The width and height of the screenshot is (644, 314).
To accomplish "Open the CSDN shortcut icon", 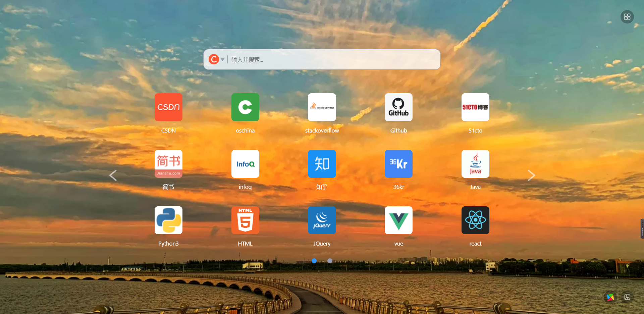I will 168,107.
